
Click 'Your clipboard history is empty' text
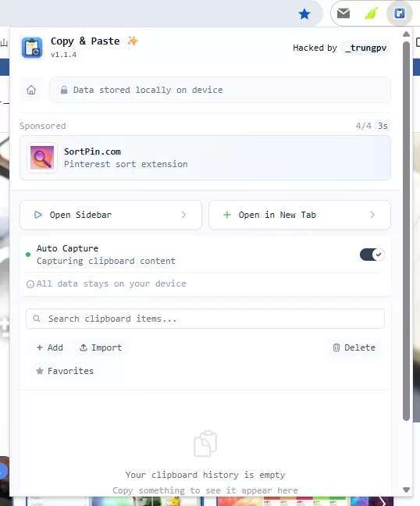pos(205,475)
